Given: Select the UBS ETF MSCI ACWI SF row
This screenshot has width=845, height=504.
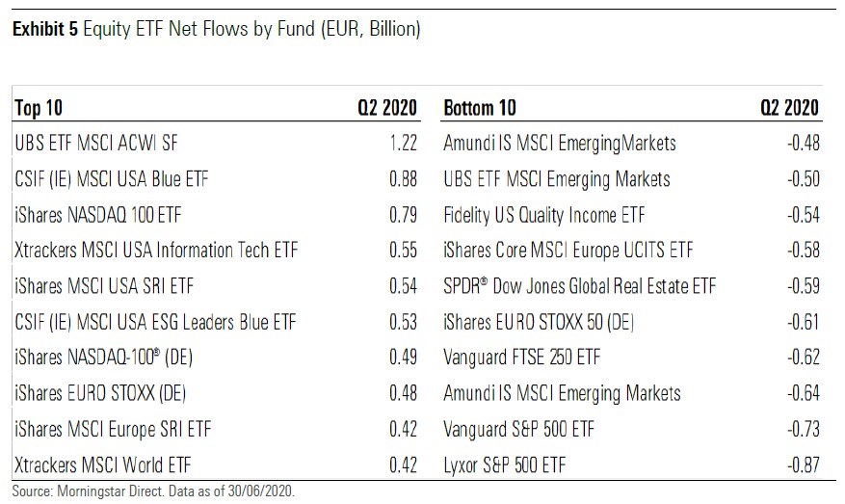Looking at the screenshot, I should pyautogui.click(x=96, y=144).
